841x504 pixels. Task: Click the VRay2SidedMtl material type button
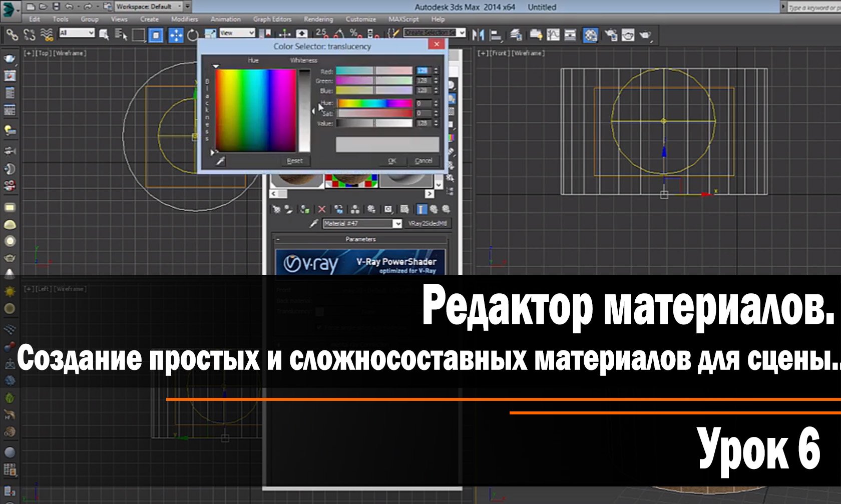point(428,224)
